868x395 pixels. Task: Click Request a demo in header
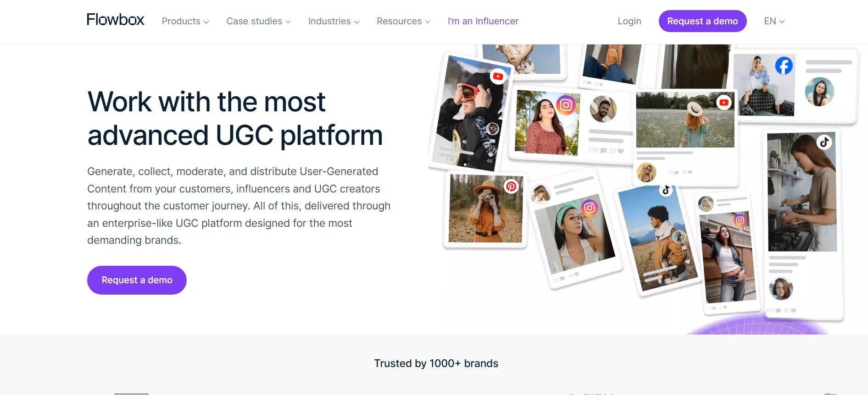point(702,21)
